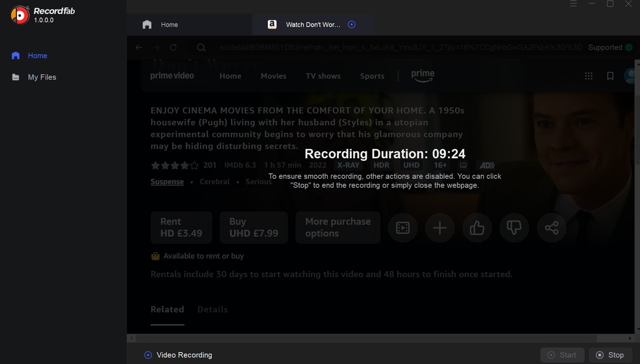The image size is (640, 364).
Task: Click the Cerebral mood tag
Action: coord(214,182)
